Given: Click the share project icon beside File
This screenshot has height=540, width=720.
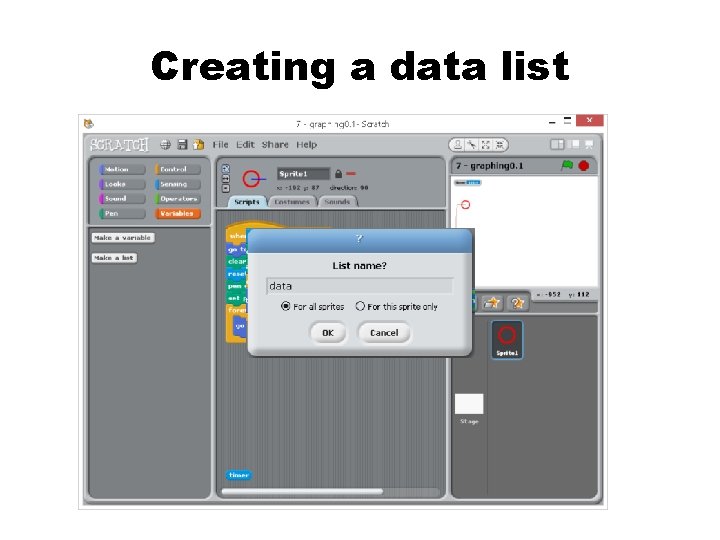Looking at the screenshot, I should pos(198,145).
